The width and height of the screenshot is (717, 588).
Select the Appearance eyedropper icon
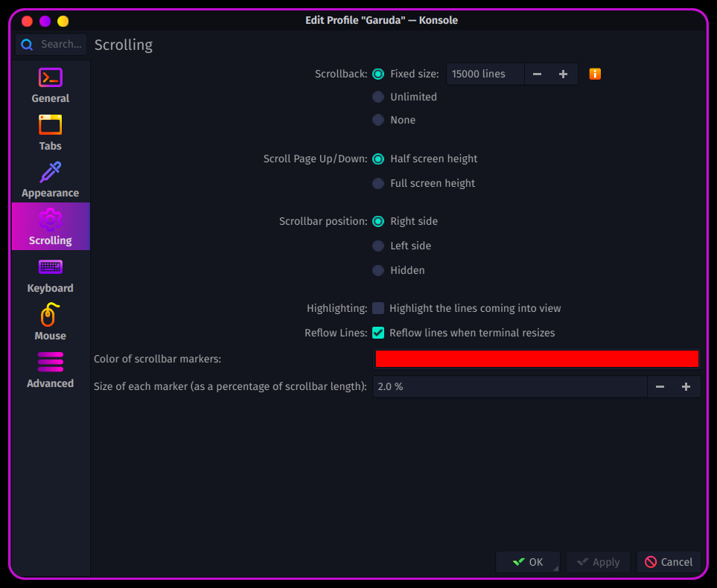[51, 173]
